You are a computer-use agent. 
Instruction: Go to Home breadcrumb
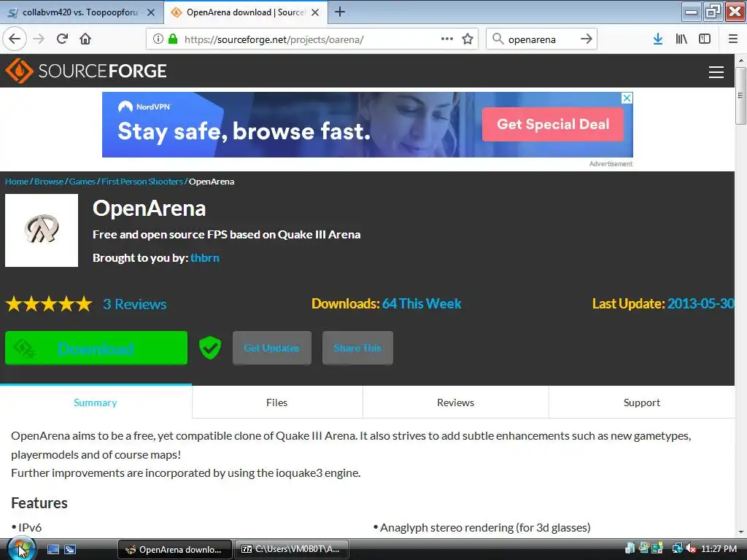[17, 182]
